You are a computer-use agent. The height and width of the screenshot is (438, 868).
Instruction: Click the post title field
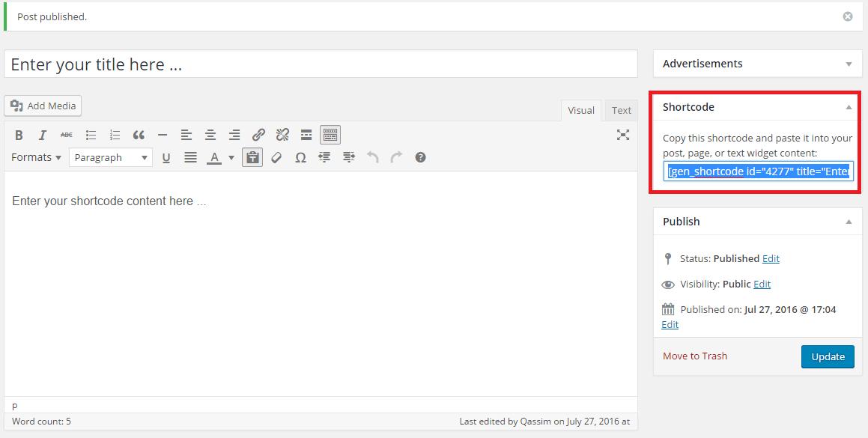pos(321,64)
